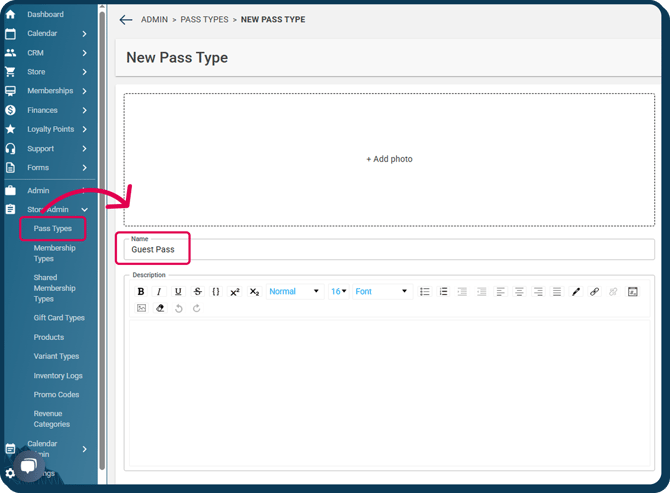Toggle italic text formatting

(159, 292)
